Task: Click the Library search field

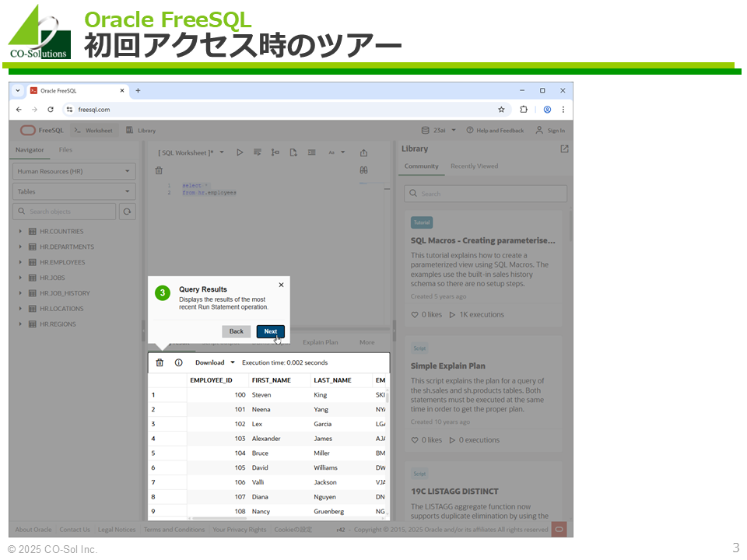Action: tap(486, 194)
